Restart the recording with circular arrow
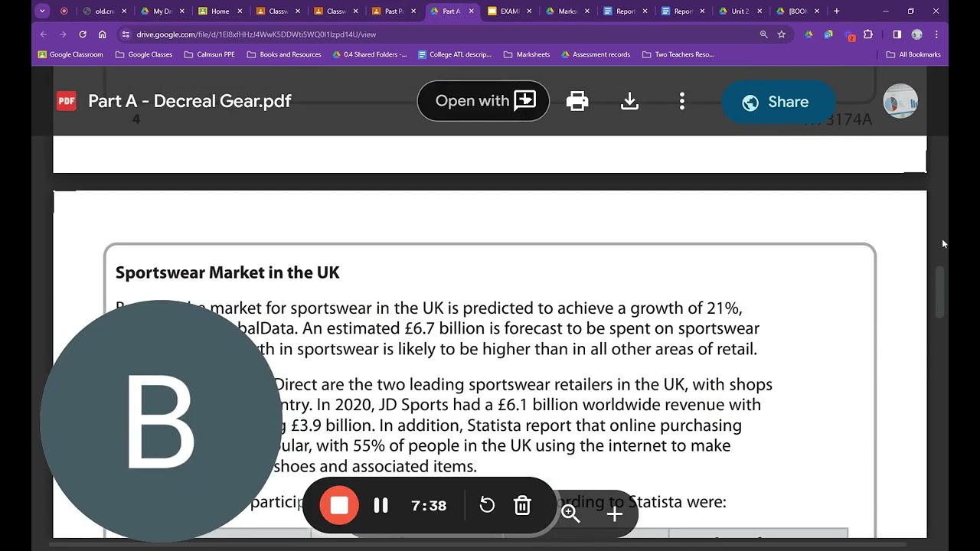 click(x=487, y=505)
